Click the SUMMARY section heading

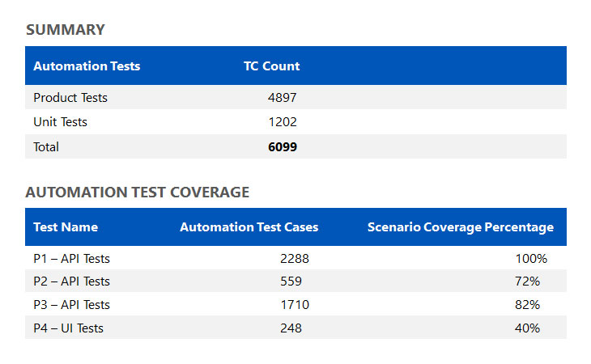click(66, 30)
